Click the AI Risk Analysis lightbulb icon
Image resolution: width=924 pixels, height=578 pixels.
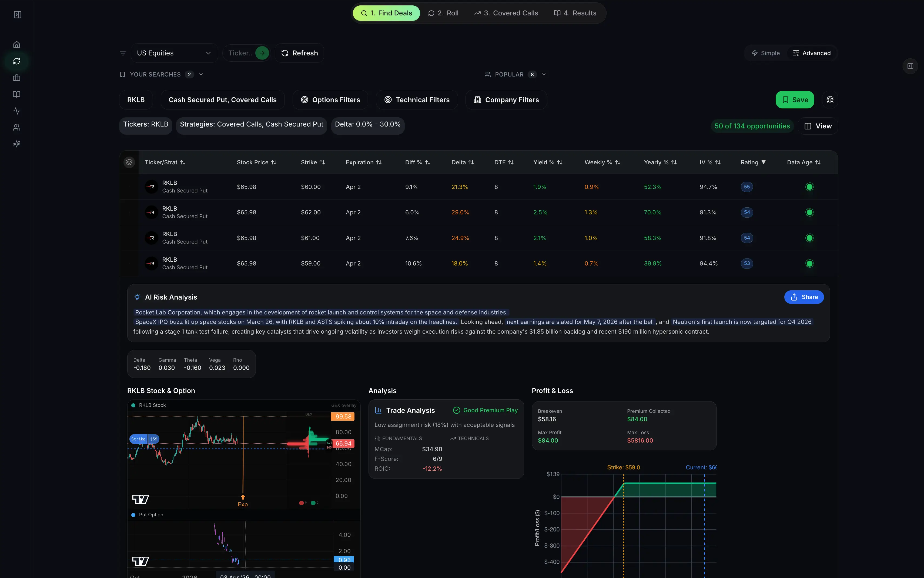click(x=138, y=297)
